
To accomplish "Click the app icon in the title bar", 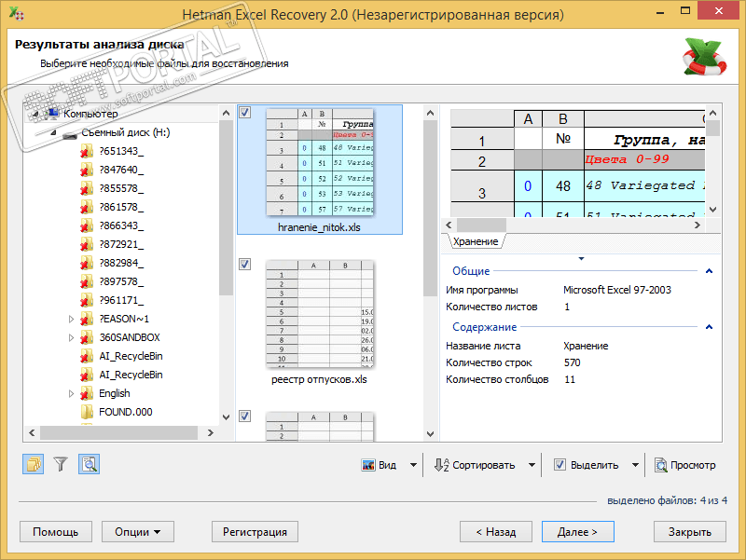I will pyautogui.click(x=16, y=13).
